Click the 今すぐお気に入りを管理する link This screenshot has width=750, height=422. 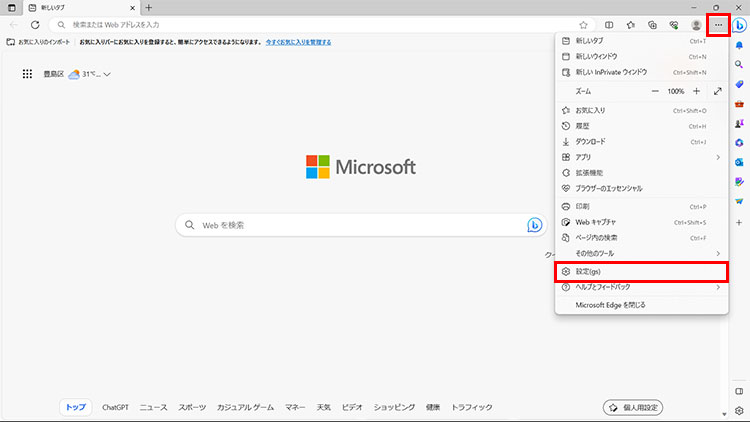(298, 43)
